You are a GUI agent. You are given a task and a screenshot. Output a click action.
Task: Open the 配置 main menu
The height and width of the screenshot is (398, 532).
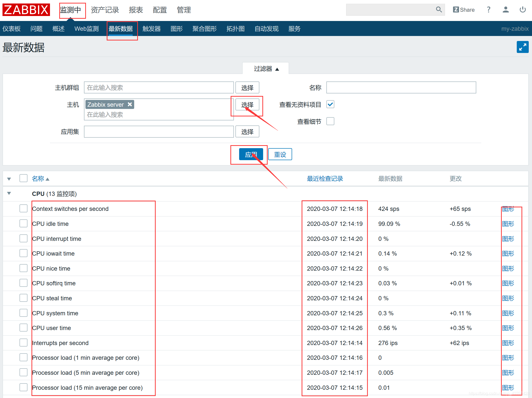click(x=160, y=10)
